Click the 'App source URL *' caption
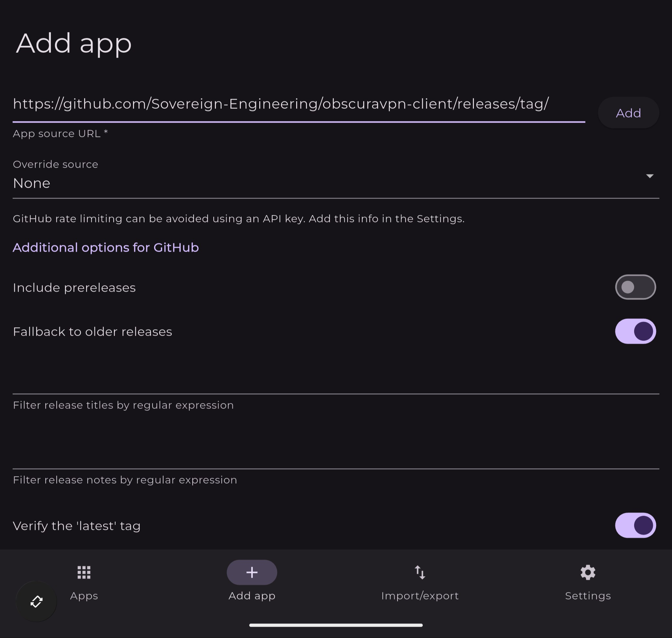 [61, 134]
